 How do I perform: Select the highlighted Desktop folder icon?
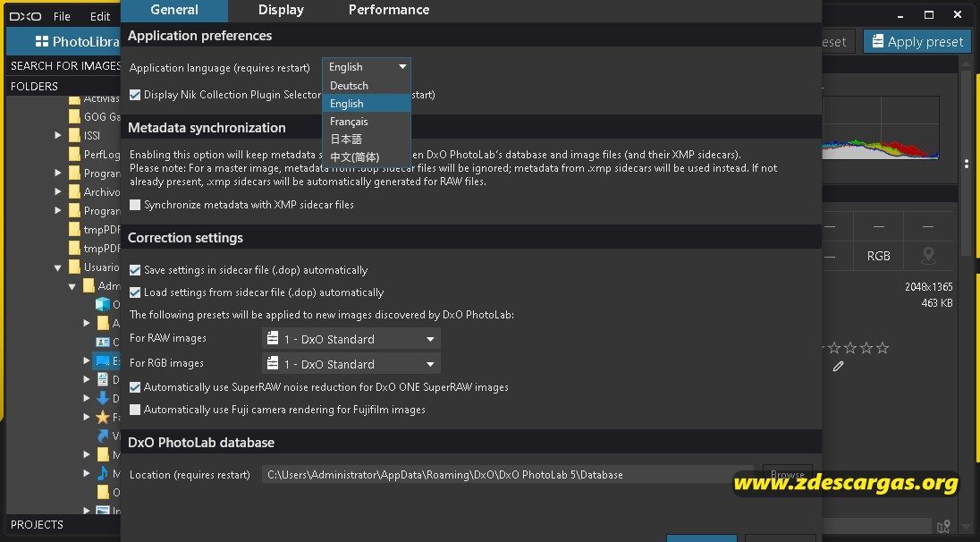(x=103, y=360)
